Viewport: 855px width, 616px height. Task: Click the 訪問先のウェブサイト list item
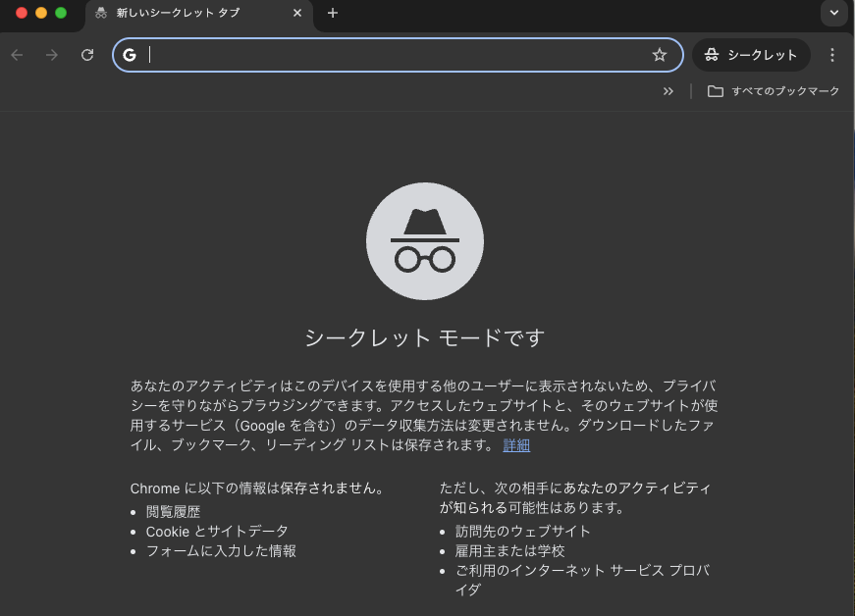tap(523, 532)
